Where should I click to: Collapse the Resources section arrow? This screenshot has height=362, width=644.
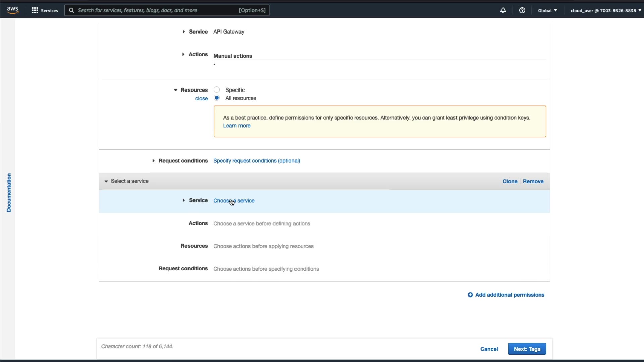click(175, 90)
